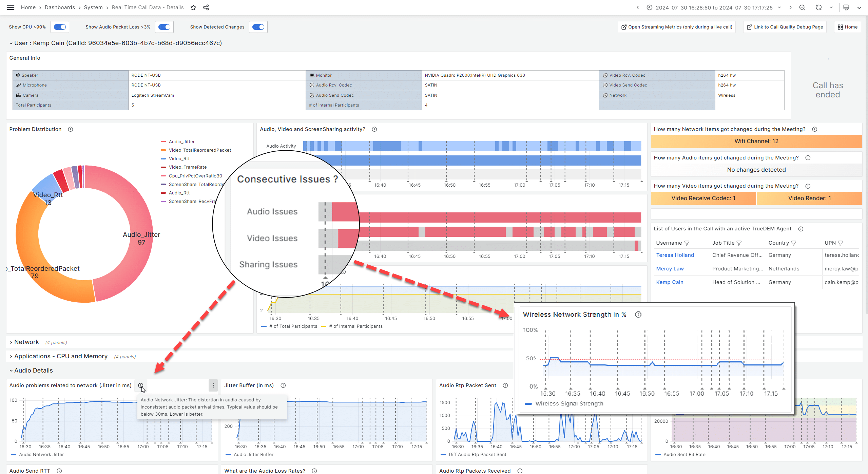Open Teresa Holland user link
Image resolution: width=868 pixels, height=474 pixels.
coord(675,255)
